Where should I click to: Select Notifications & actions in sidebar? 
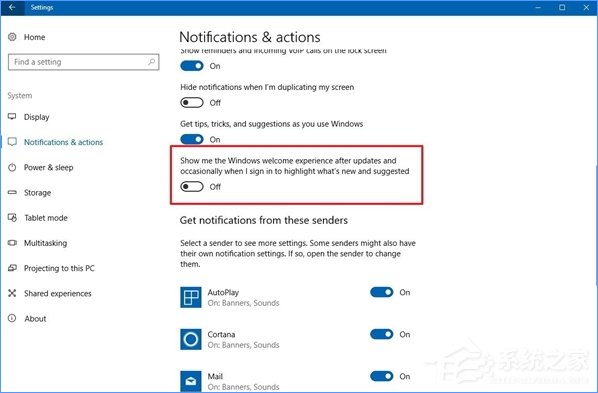[x=63, y=142]
